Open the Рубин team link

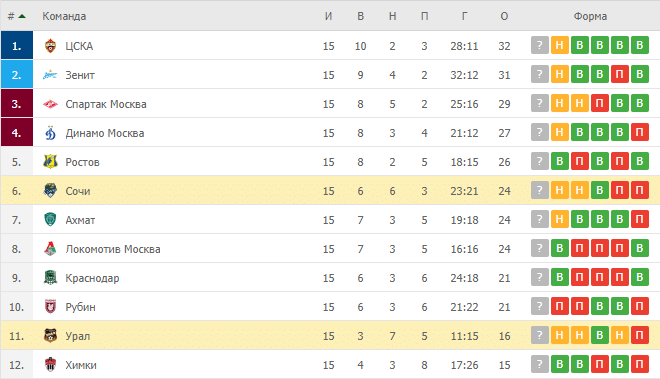pos(80,307)
